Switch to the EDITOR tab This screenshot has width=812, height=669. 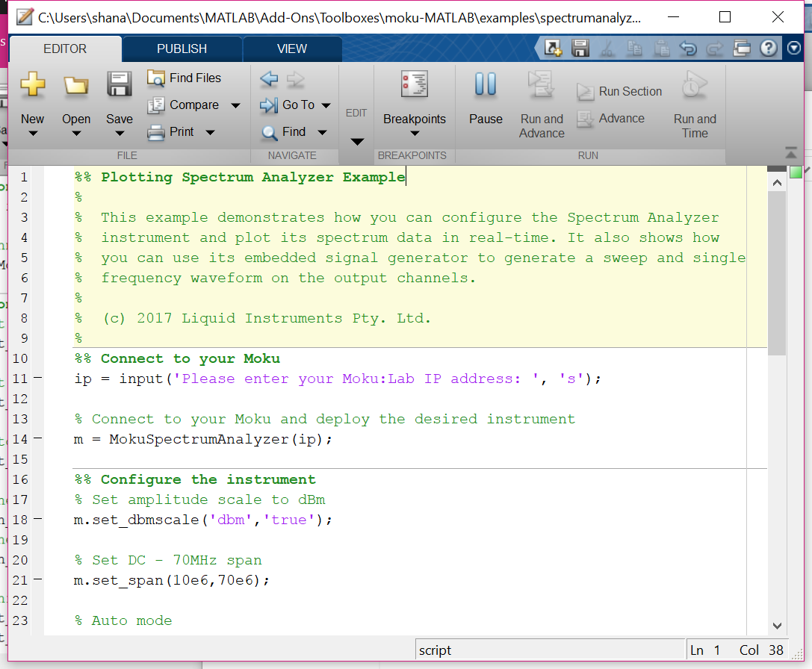point(65,49)
